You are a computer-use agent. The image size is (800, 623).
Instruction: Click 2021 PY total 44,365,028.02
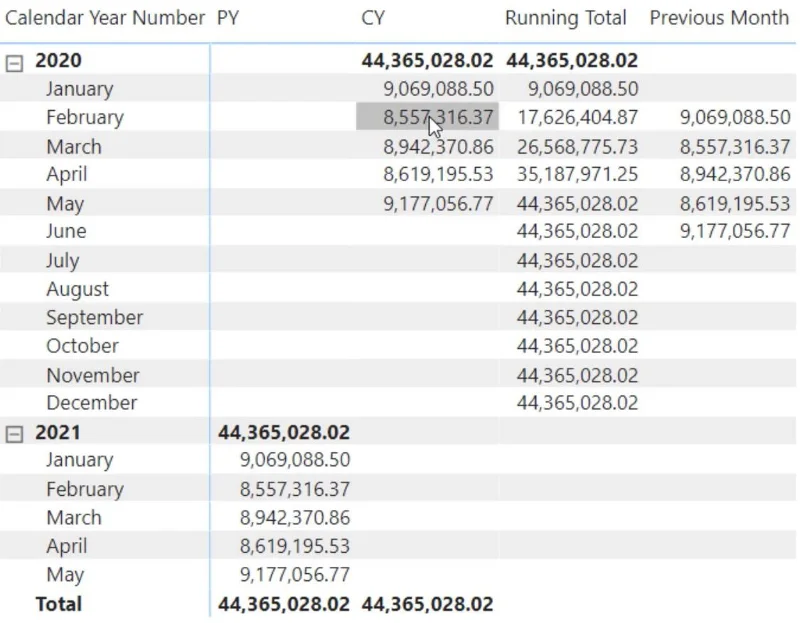(x=284, y=433)
